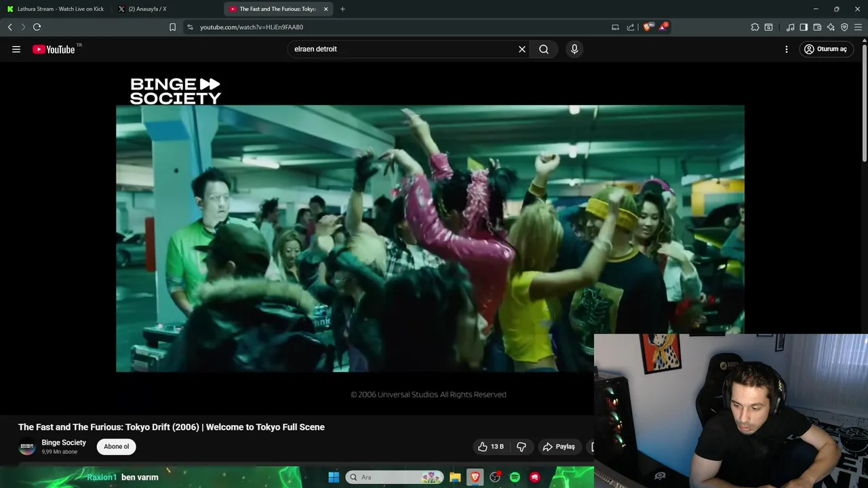
Task: Click the video title text
Action: [172, 427]
